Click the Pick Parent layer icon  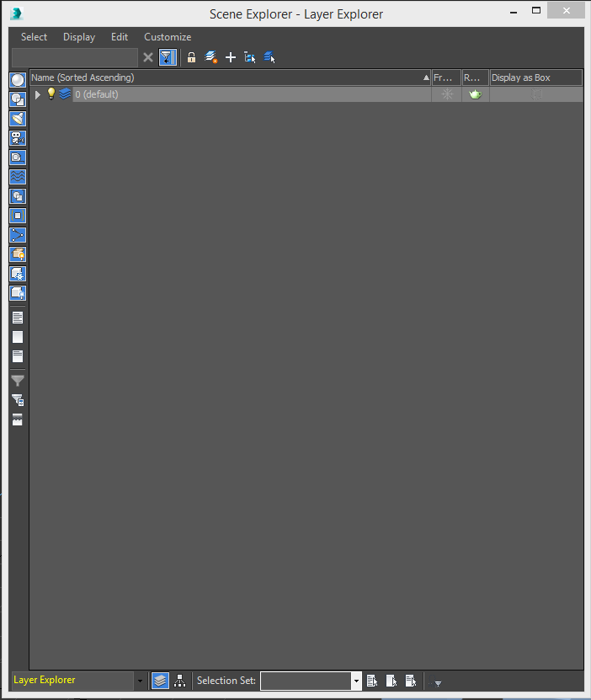pos(211,57)
